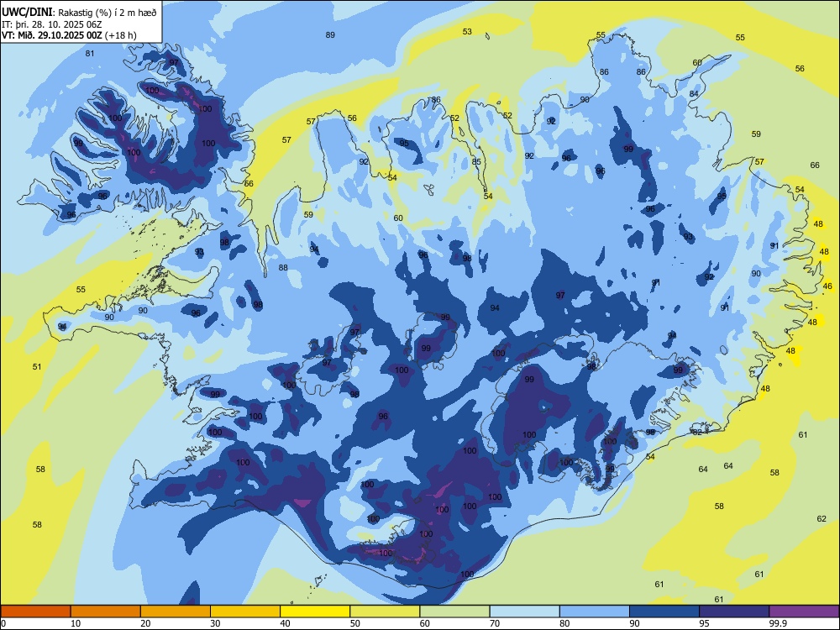Select the purple above-99.9 legend swatch
Image resolution: width=840 pixels, height=630 pixels.
pyautogui.click(x=804, y=612)
